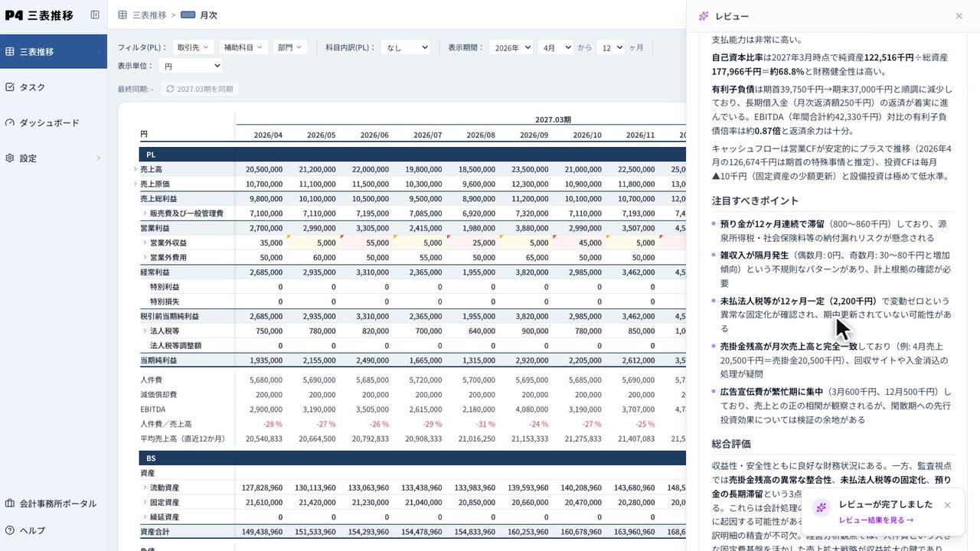Click the 2027.03期を同期 button
The image size is (980, 551).
[198, 89]
